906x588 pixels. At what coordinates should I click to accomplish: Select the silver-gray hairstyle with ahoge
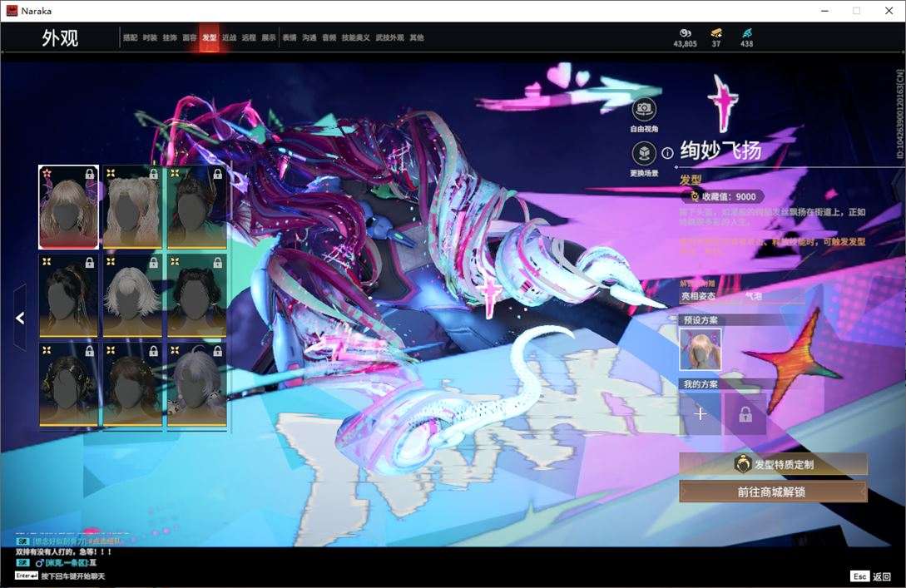196,385
